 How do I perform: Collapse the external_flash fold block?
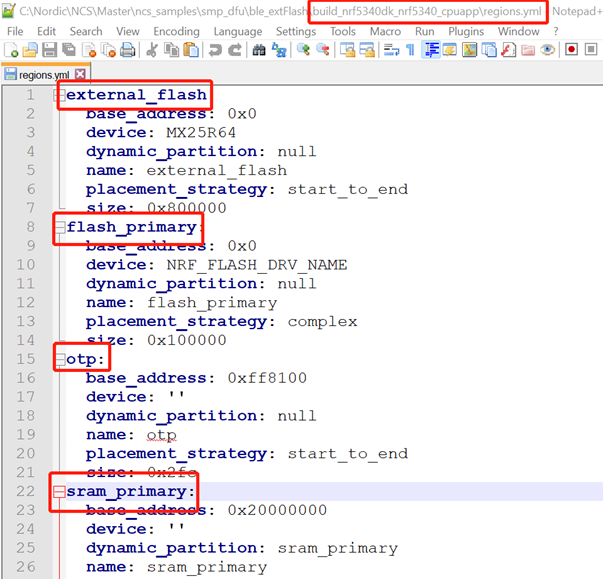[60, 96]
